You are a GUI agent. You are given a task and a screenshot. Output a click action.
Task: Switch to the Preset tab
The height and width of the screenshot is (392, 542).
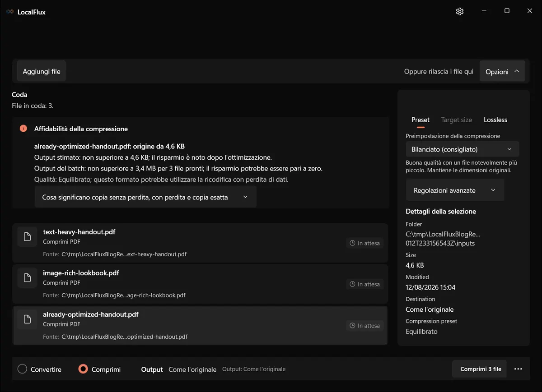point(421,120)
